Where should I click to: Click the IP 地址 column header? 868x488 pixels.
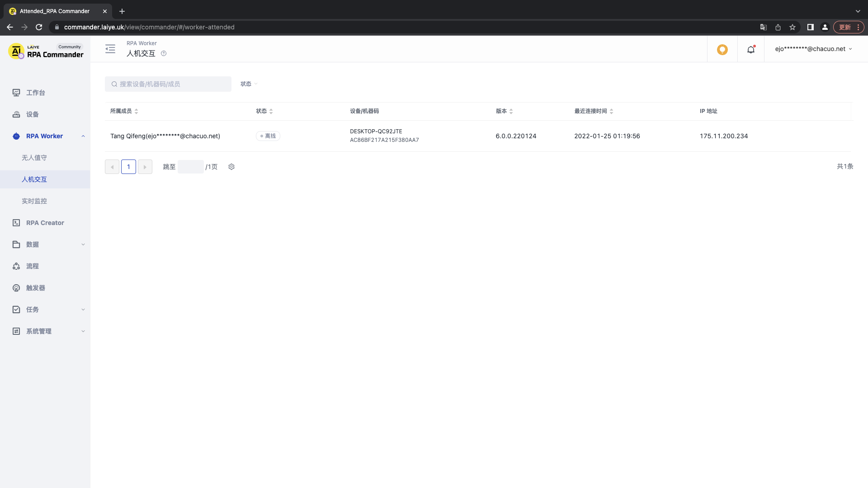click(x=708, y=111)
